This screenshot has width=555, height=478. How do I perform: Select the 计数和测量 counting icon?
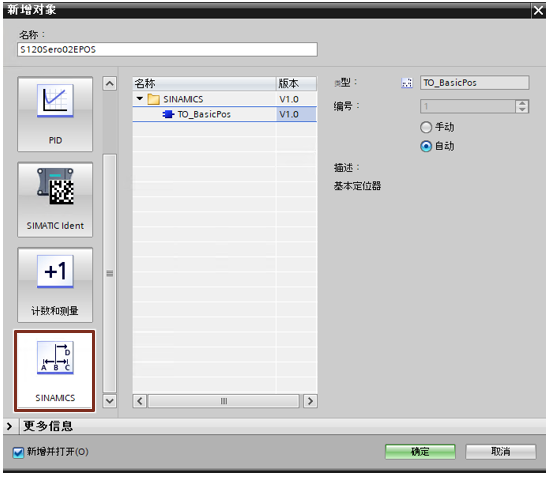(x=55, y=272)
